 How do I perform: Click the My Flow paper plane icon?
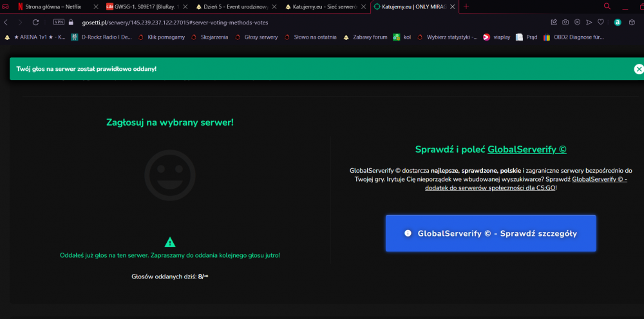[589, 22]
